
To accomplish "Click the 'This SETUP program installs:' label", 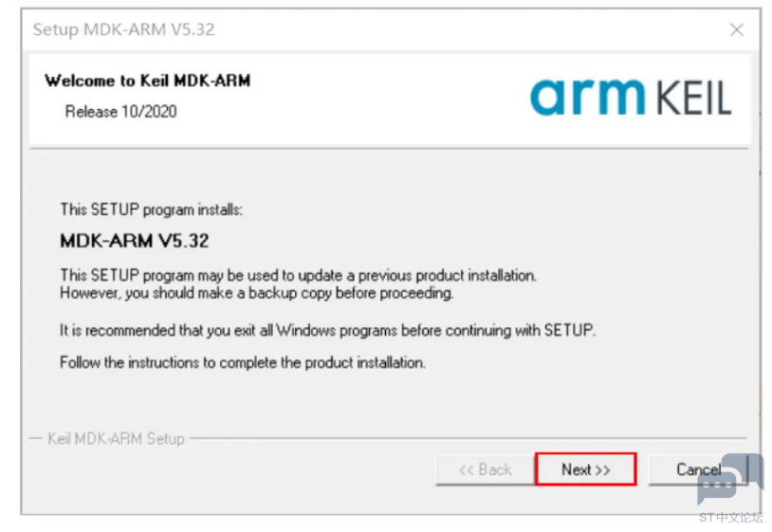I will pos(151,210).
